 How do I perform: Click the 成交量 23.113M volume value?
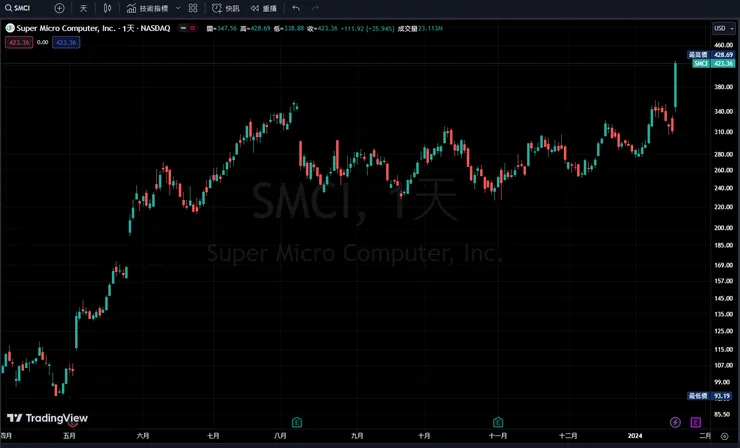point(420,28)
